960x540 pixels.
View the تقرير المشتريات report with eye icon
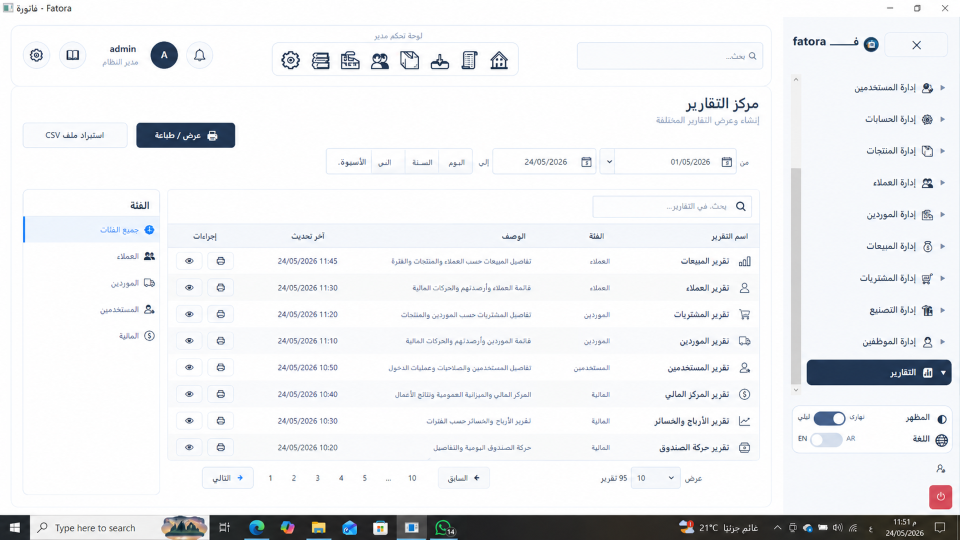pyautogui.click(x=189, y=314)
